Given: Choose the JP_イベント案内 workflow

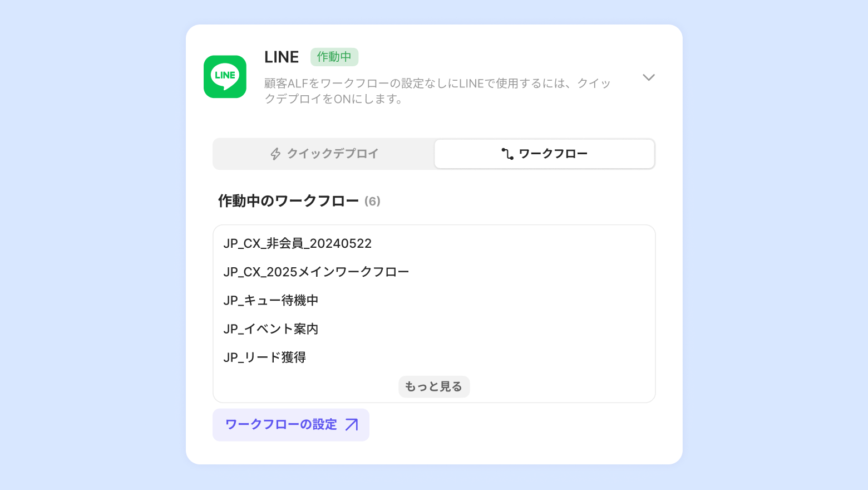Looking at the screenshot, I should [271, 329].
